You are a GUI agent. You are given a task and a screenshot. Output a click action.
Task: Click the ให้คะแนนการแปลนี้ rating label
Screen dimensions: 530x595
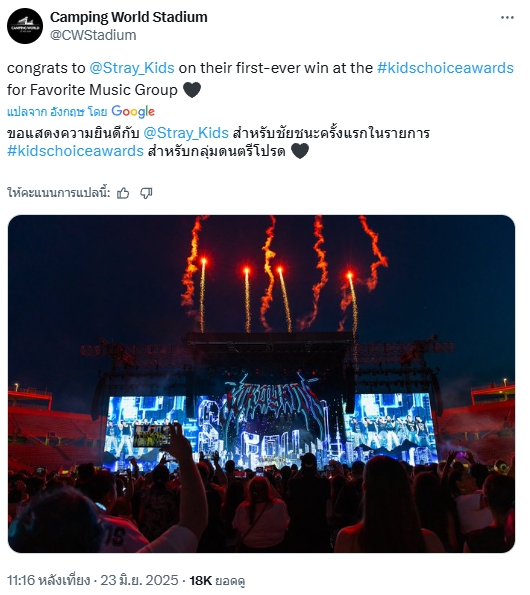pyautogui.click(x=58, y=193)
